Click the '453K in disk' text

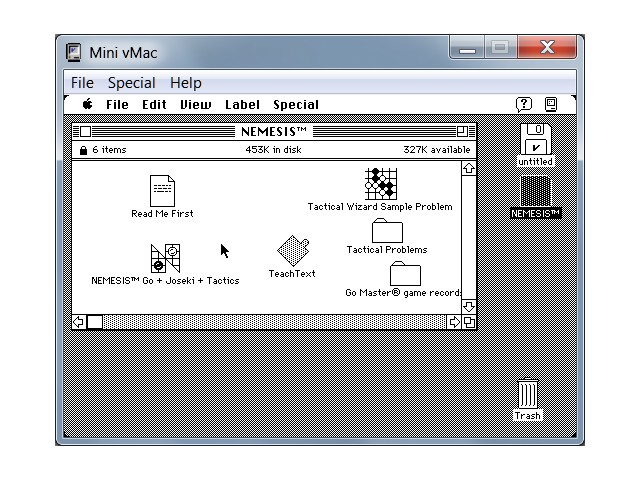(273, 150)
